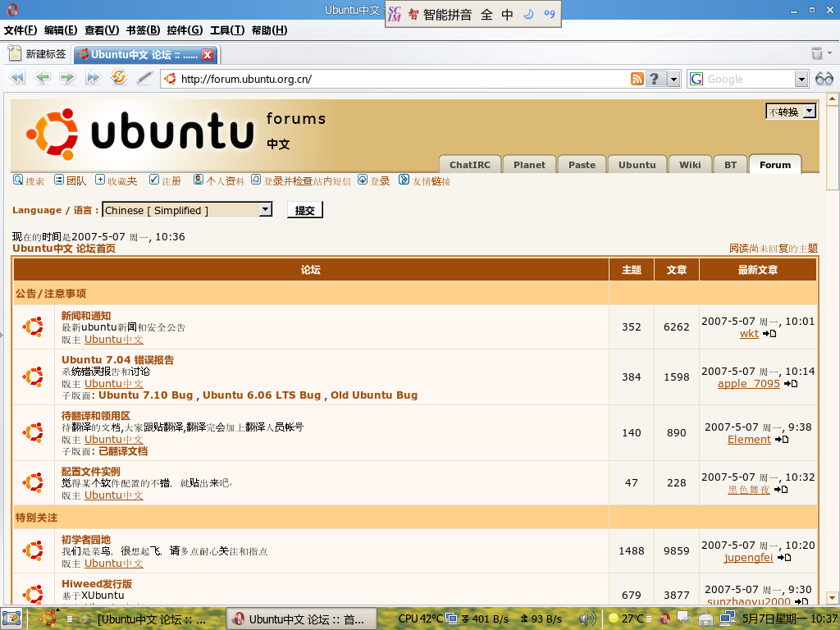Click the SCIM input method logo

(395, 15)
